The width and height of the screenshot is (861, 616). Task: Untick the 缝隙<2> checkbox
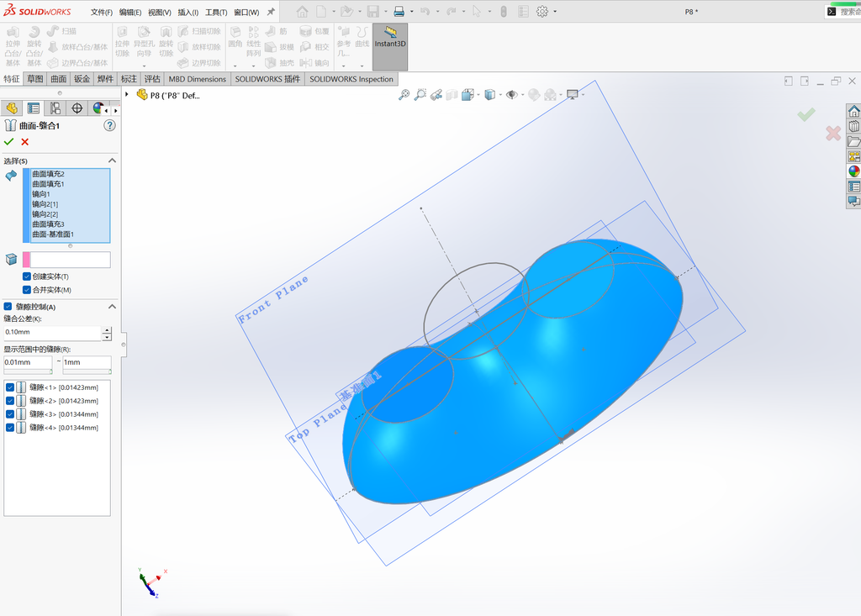pyautogui.click(x=10, y=401)
